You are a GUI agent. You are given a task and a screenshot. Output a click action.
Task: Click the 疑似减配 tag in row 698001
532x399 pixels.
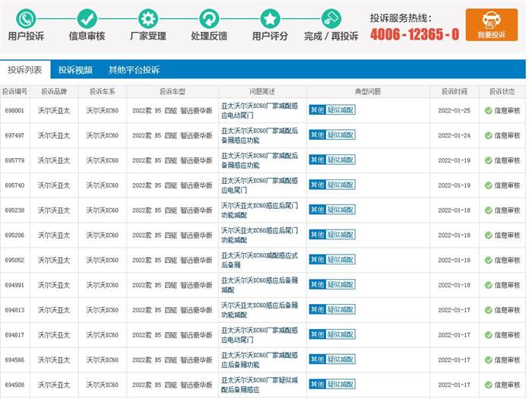(x=340, y=110)
